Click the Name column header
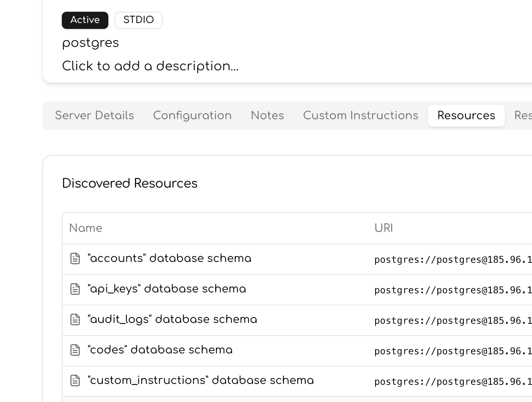The width and height of the screenshot is (532, 402). pyautogui.click(x=86, y=228)
